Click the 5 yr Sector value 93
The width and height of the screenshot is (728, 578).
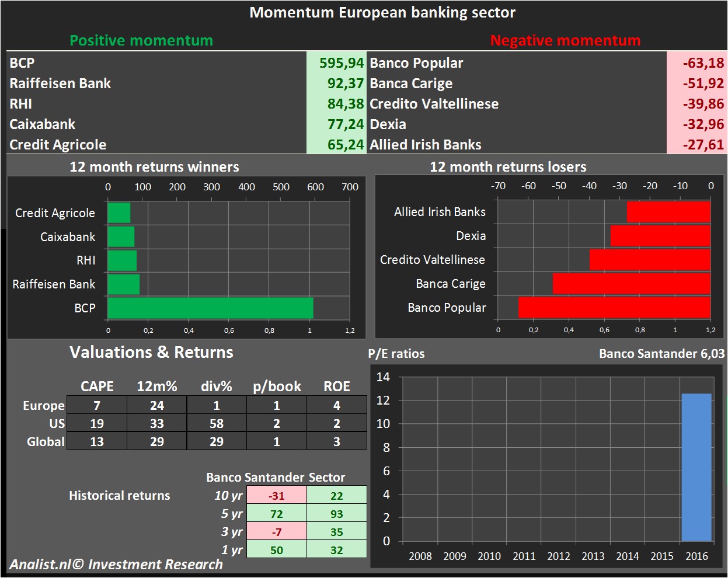337,514
